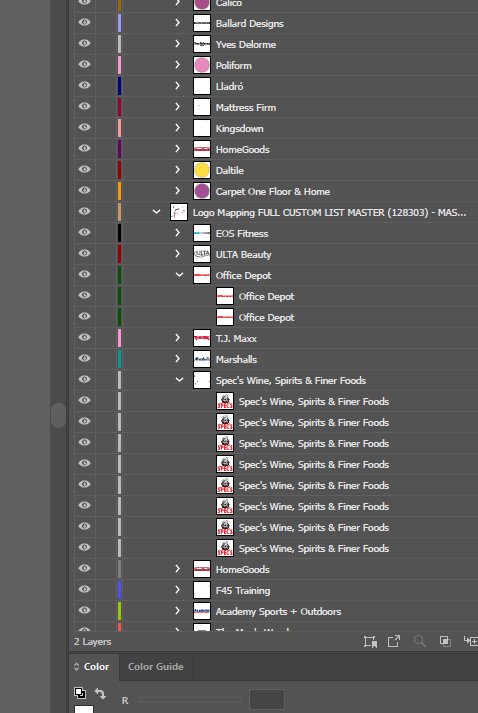Image resolution: width=478 pixels, height=713 pixels.
Task: Select the Daltile layer name
Action: (x=230, y=171)
